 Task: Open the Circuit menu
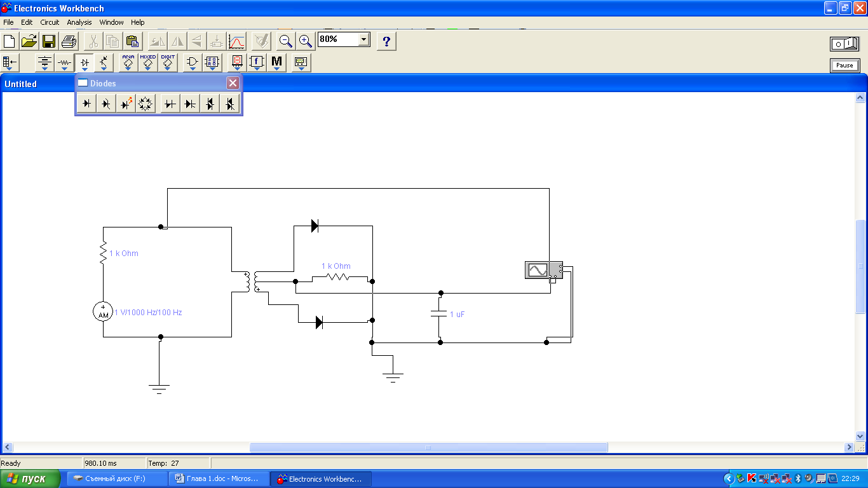[50, 22]
